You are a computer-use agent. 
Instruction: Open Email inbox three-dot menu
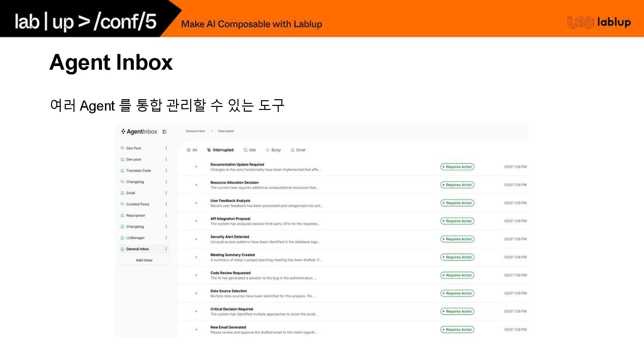[x=166, y=193]
